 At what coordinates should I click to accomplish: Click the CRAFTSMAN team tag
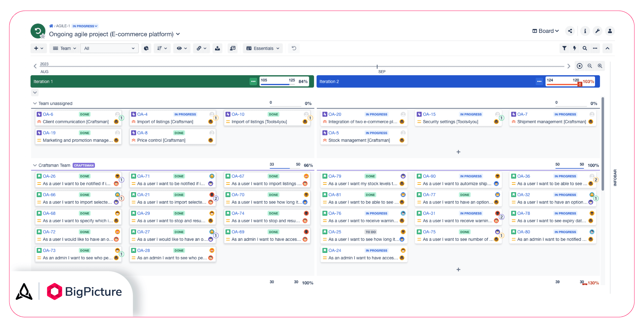click(x=84, y=165)
